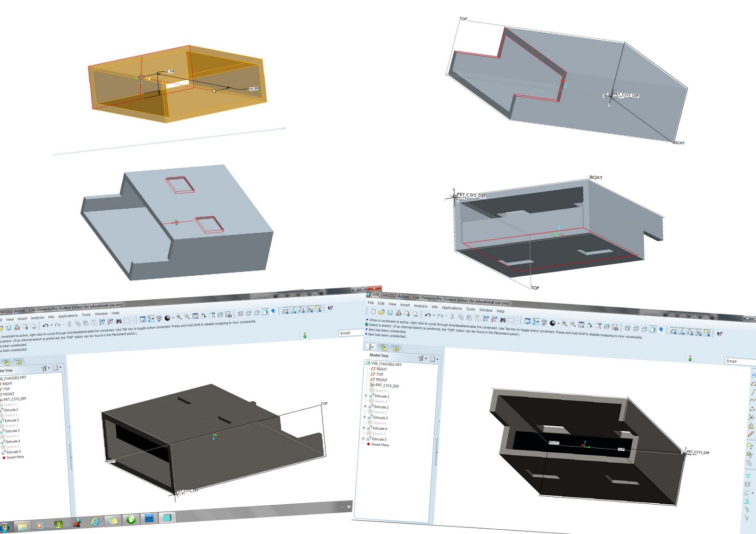
Task: Expand the Extrude 1 node in Model Tree
Action: point(366,396)
